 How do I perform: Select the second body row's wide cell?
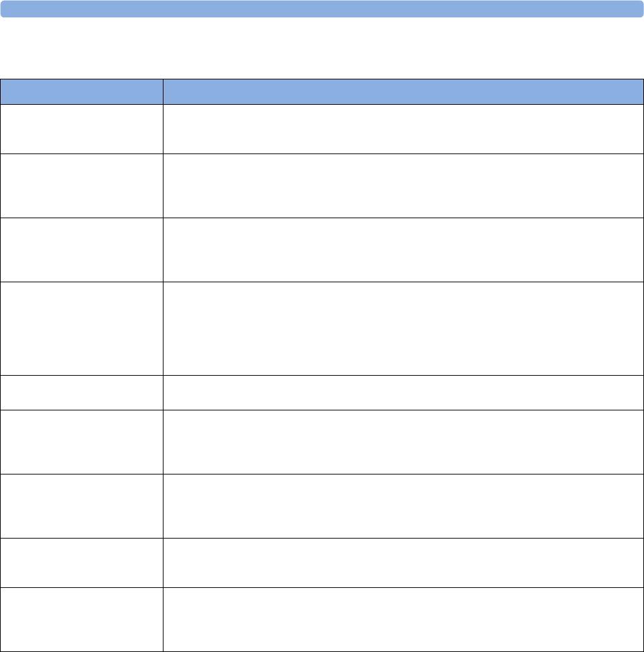click(403, 186)
